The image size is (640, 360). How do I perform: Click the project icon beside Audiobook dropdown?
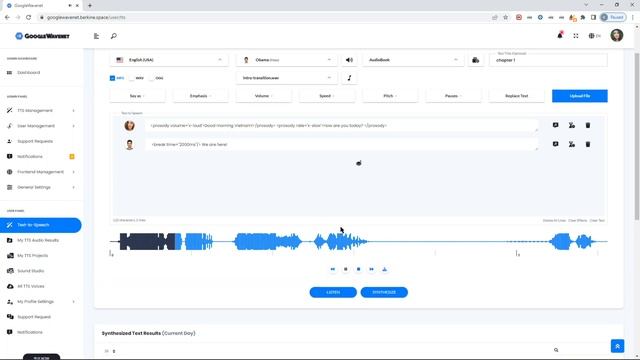(476, 60)
